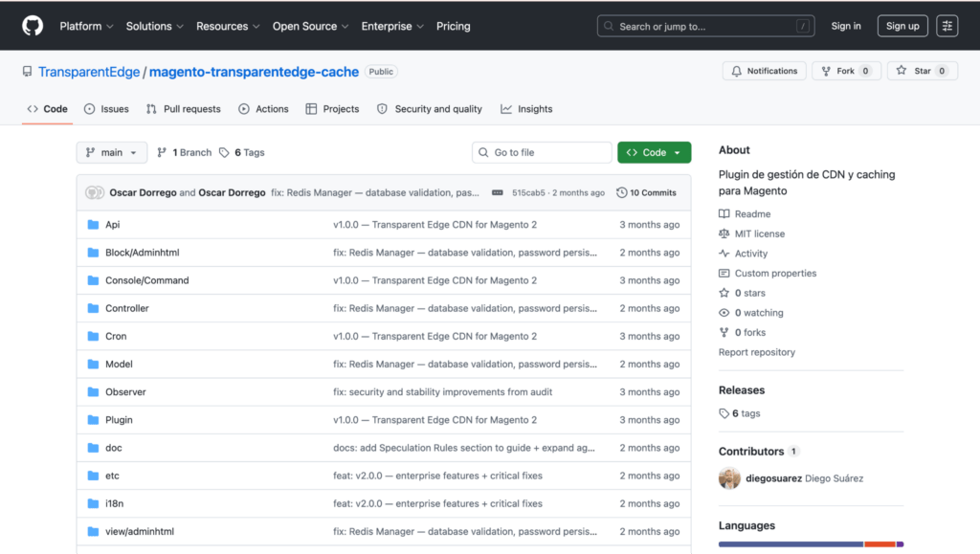Screen dimensions: 980x554
Task: Click the Block/Adminhtml folder icon
Action: pyautogui.click(x=93, y=253)
